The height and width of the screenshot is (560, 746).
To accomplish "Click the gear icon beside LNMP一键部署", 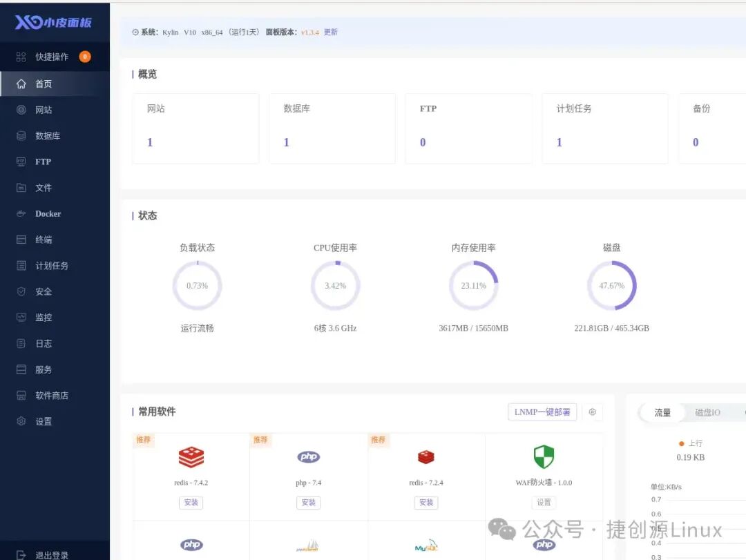I will pos(592,412).
